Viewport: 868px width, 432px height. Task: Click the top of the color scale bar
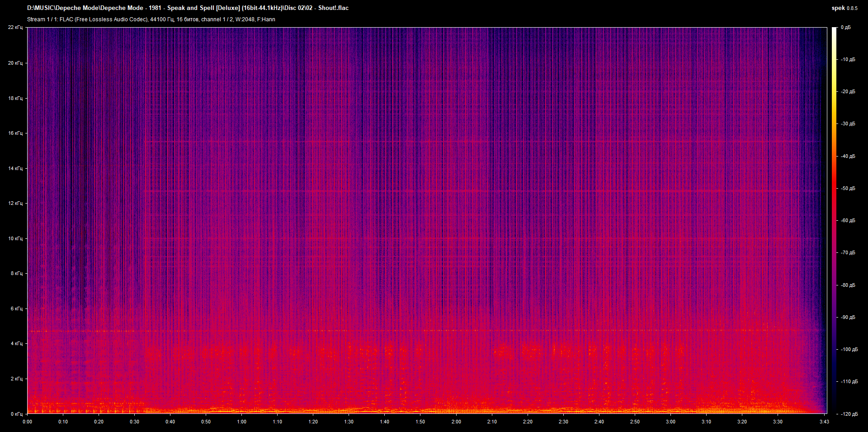point(834,30)
